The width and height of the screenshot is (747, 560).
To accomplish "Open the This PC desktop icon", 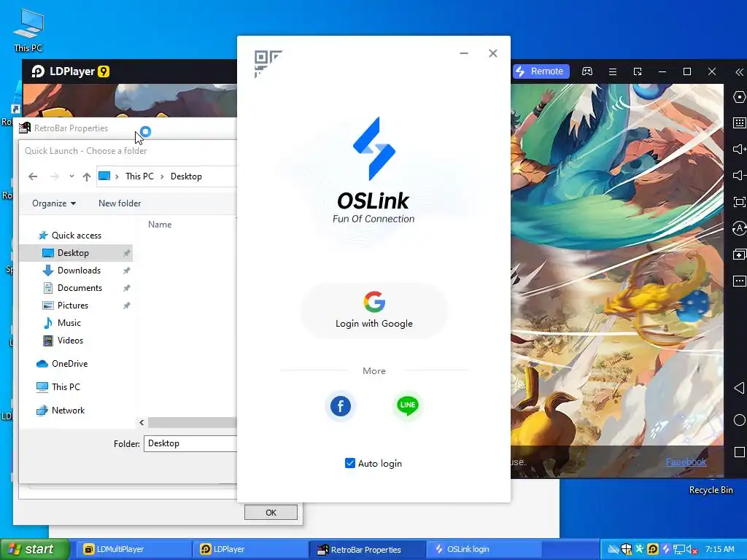I will [28, 30].
